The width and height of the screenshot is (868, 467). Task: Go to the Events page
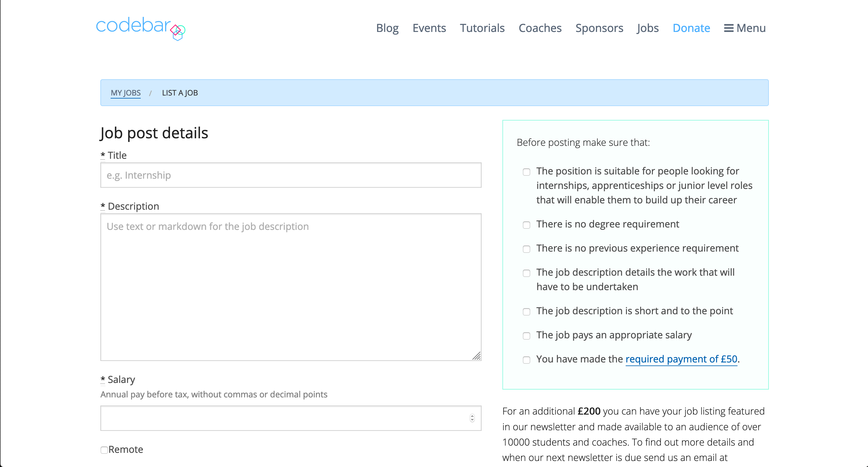429,28
